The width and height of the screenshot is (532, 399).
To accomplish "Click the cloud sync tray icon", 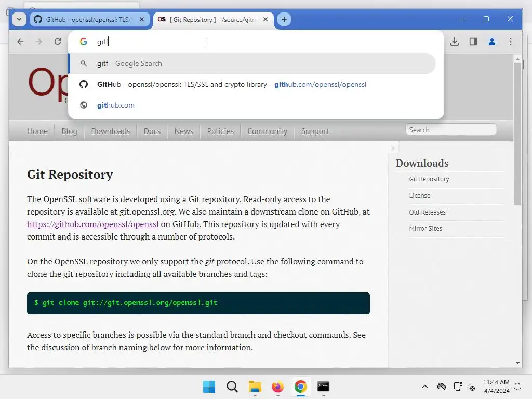I will coord(442,387).
